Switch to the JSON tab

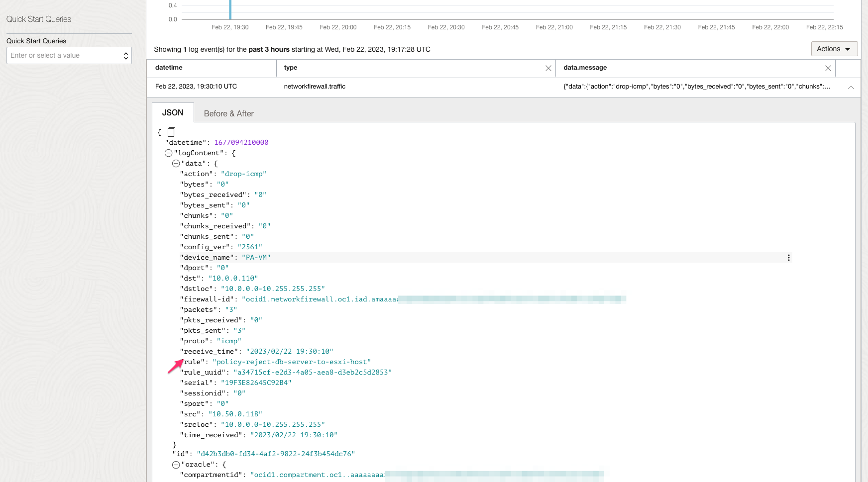[173, 113]
